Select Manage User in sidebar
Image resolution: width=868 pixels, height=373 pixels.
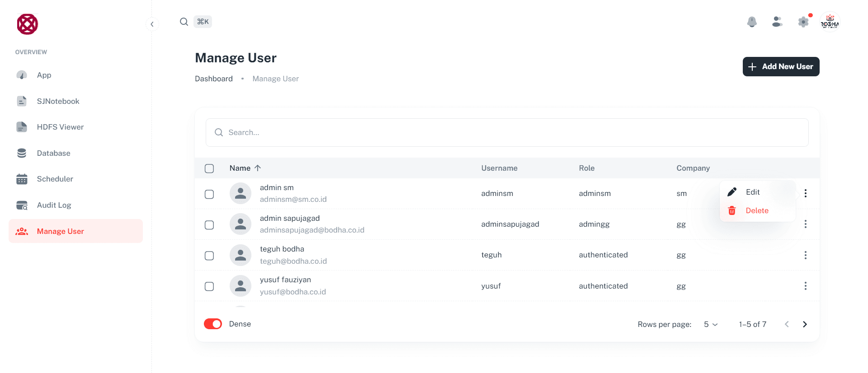[x=75, y=231]
